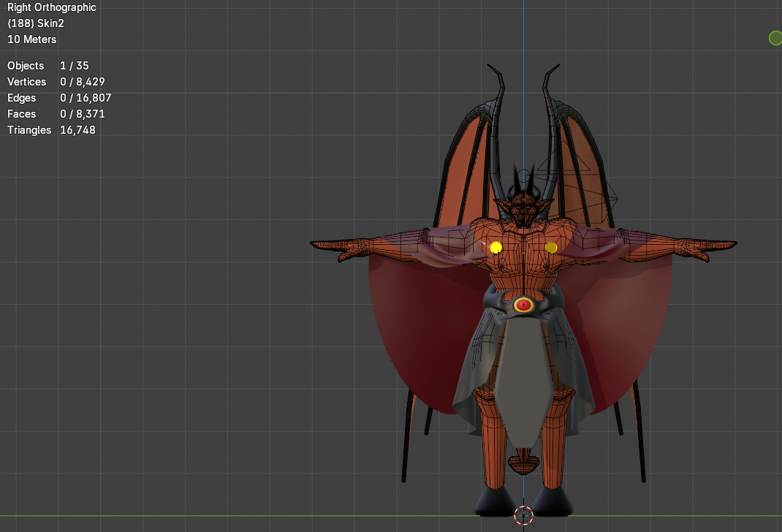The width and height of the screenshot is (782, 532).
Task: Click the '10 Meters' grid scale text
Action: click(x=32, y=39)
